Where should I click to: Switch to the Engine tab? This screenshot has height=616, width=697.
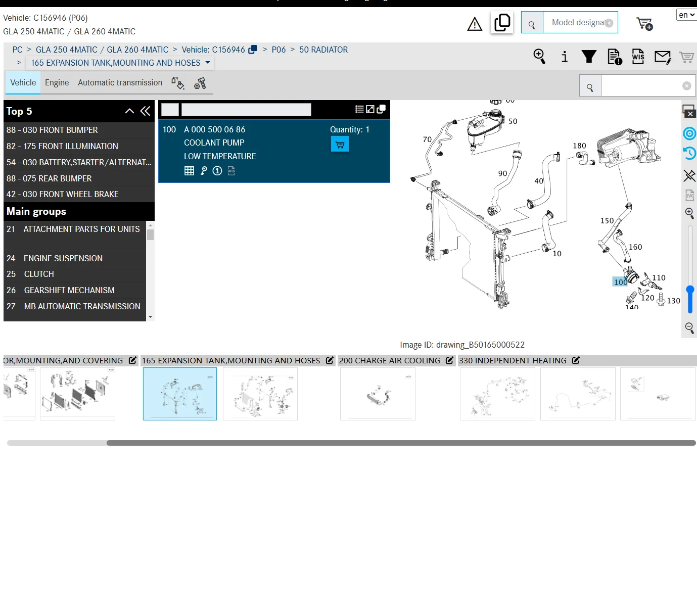57,83
